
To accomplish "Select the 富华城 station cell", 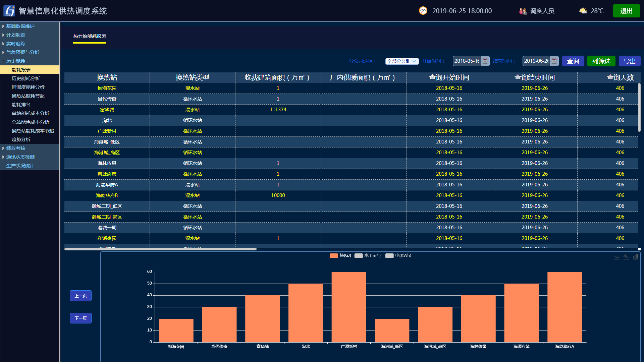I will click(107, 110).
